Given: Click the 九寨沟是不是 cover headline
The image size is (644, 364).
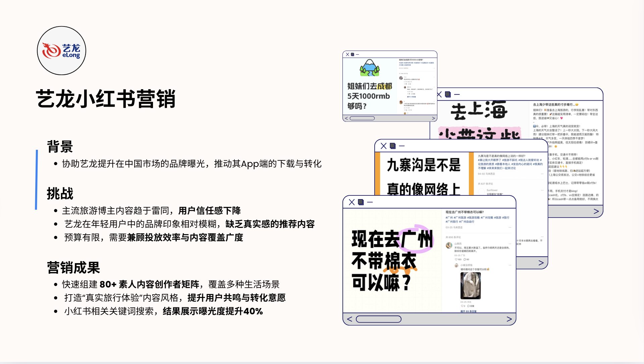Looking at the screenshot, I should [x=424, y=165].
